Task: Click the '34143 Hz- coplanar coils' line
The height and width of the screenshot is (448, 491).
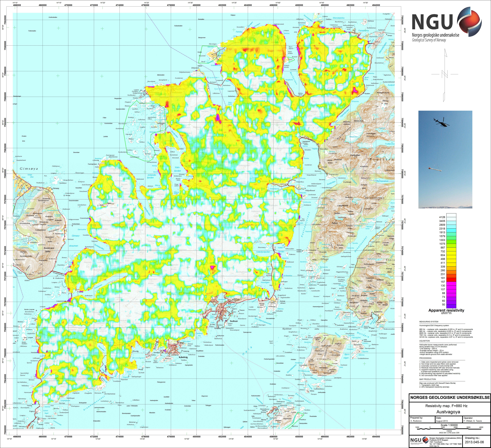Action: 446,337
